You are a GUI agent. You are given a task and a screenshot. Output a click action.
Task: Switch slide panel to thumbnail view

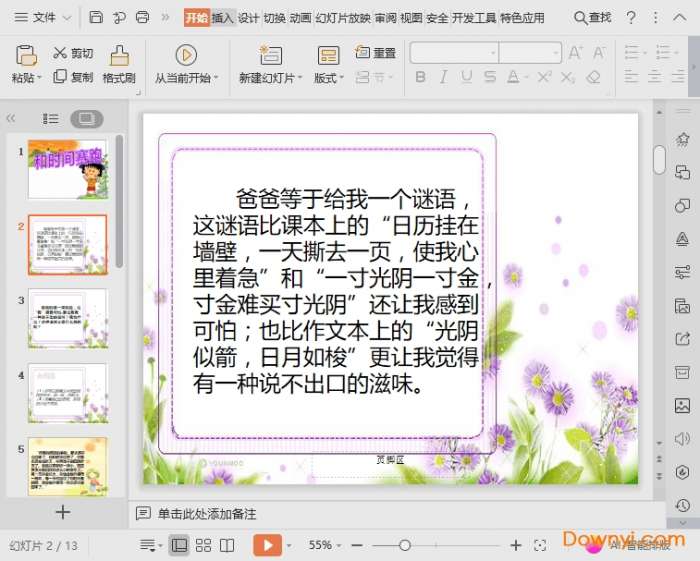pos(87,119)
